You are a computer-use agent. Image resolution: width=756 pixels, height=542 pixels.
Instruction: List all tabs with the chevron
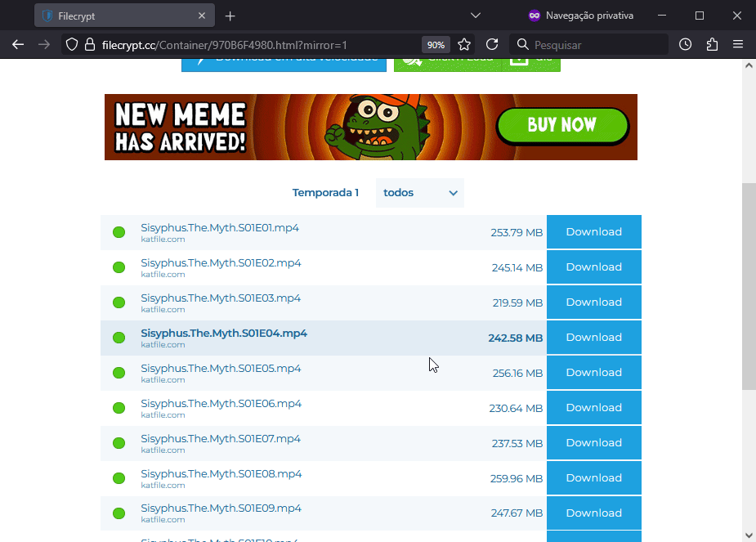(476, 16)
